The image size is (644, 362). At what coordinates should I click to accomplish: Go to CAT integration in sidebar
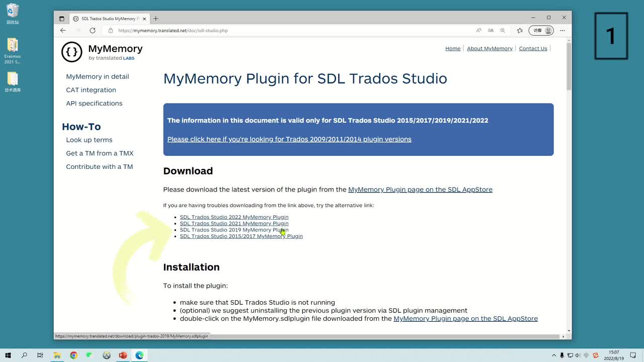tap(91, 90)
